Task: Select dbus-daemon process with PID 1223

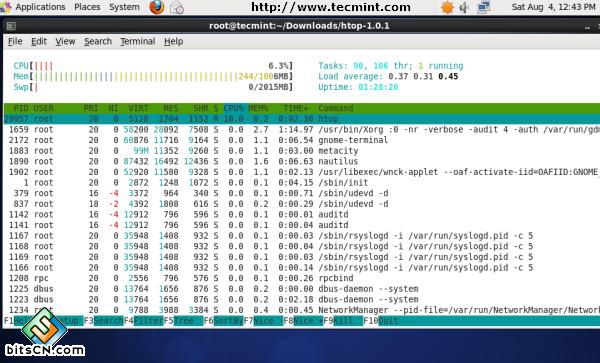Action: click(x=302, y=300)
